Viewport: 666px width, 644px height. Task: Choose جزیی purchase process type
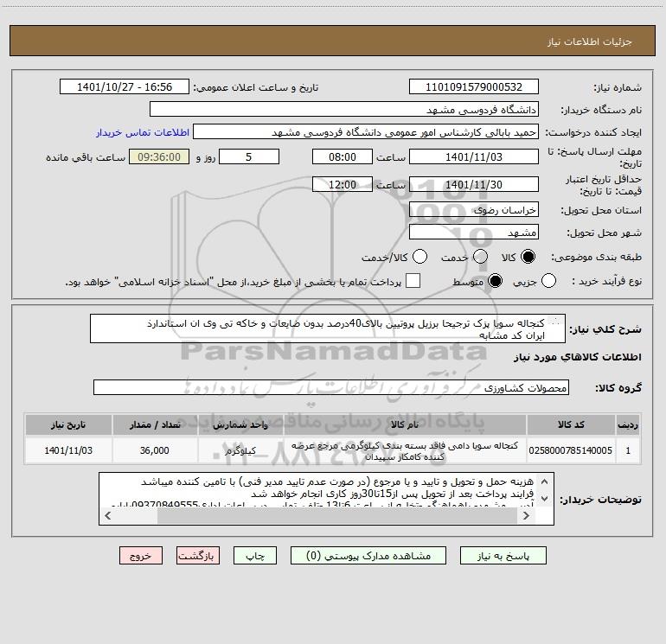tap(548, 281)
